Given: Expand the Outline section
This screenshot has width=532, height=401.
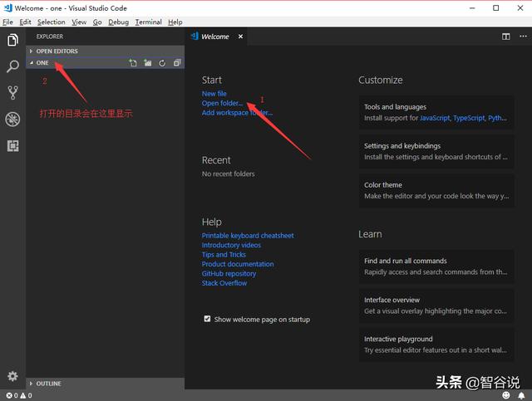Looking at the screenshot, I should (106, 384).
